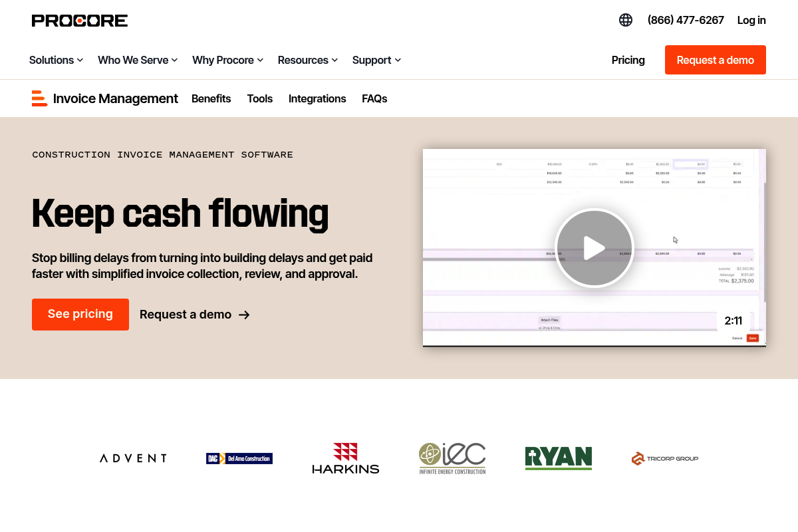This screenshot has height=532, width=798.
Task: Select the Tricorp Group logo
Action: [x=664, y=458]
